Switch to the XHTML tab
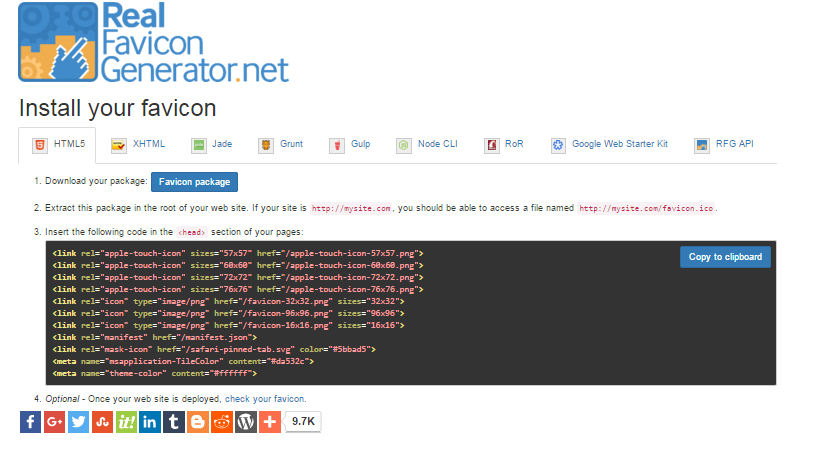The height and width of the screenshot is (457, 821). pos(138,144)
